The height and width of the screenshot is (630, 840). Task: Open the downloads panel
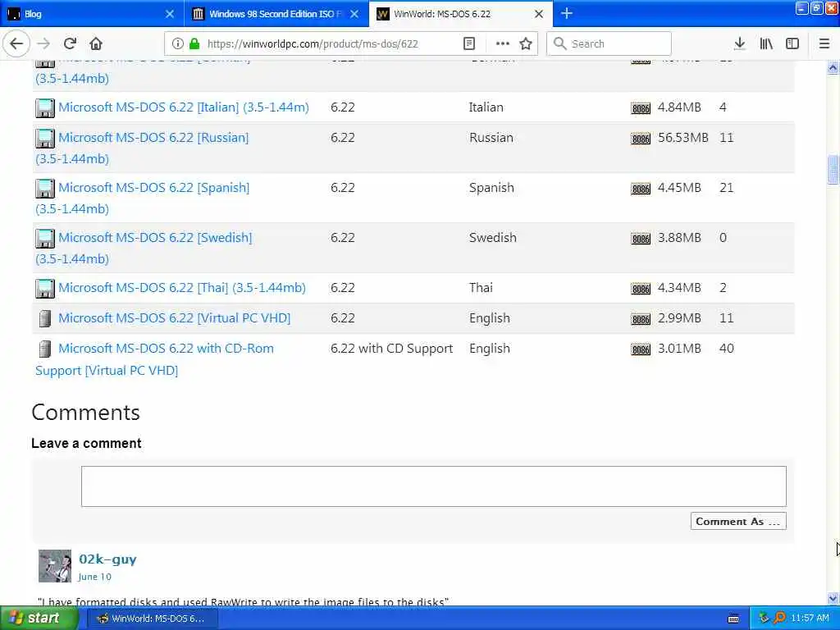click(739, 43)
